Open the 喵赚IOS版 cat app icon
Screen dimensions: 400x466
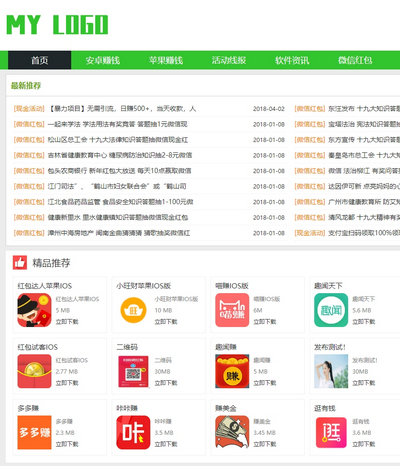[x=232, y=310]
